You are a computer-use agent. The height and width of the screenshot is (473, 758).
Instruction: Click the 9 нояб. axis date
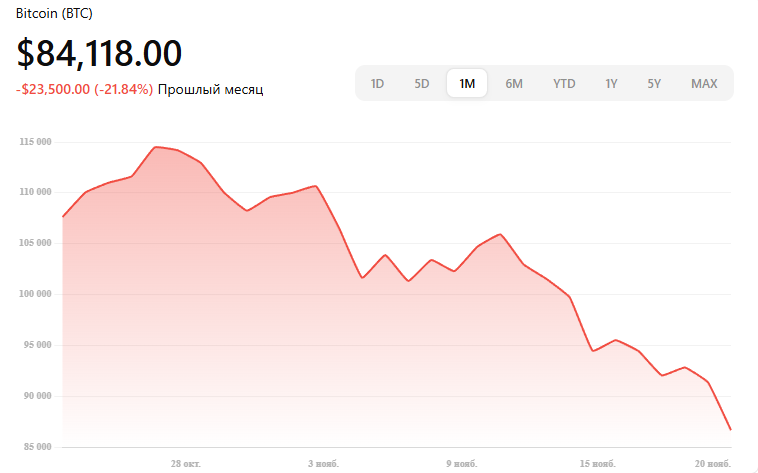click(461, 463)
